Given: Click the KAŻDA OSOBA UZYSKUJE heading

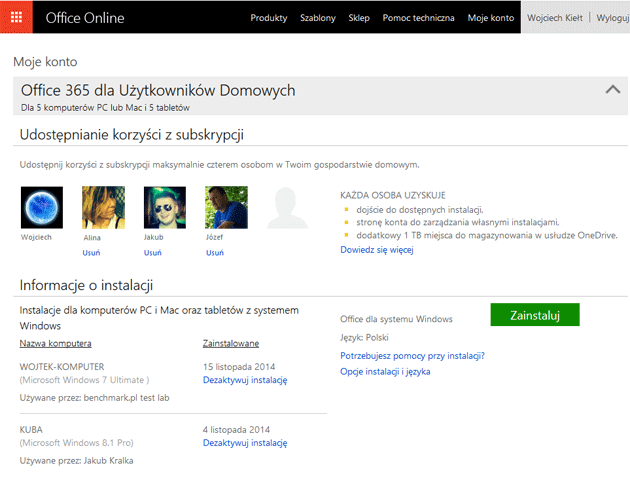Looking at the screenshot, I should click(393, 195).
